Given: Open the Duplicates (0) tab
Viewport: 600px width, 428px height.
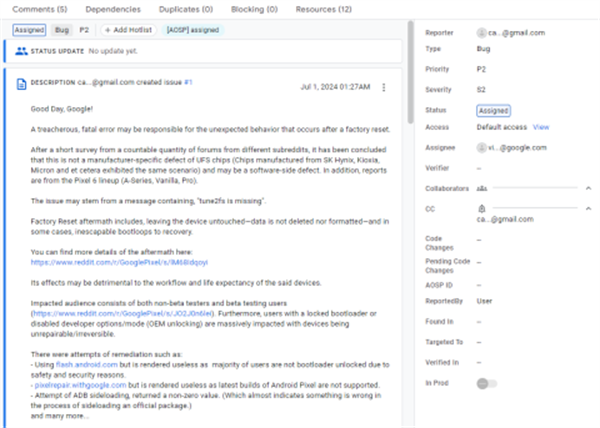Looking at the screenshot, I should [x=186, y=9].
